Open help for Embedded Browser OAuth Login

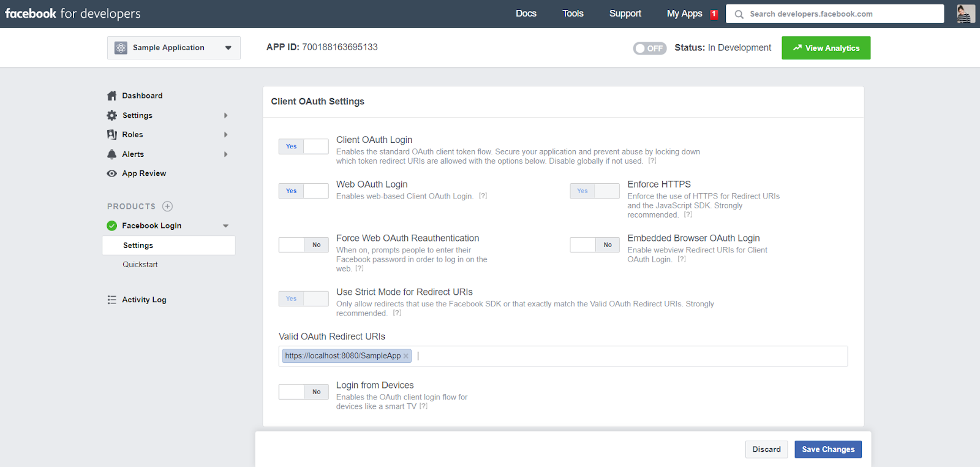coord(682,259)
